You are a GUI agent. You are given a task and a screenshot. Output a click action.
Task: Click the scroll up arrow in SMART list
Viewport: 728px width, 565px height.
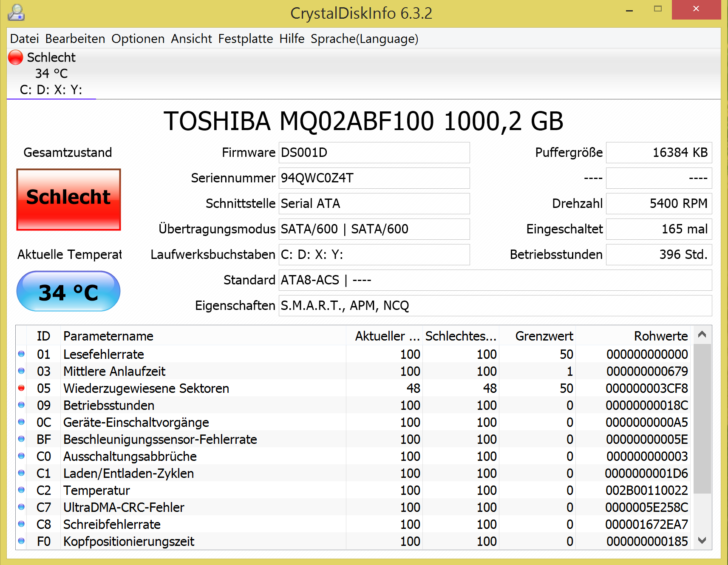[702, 335]
